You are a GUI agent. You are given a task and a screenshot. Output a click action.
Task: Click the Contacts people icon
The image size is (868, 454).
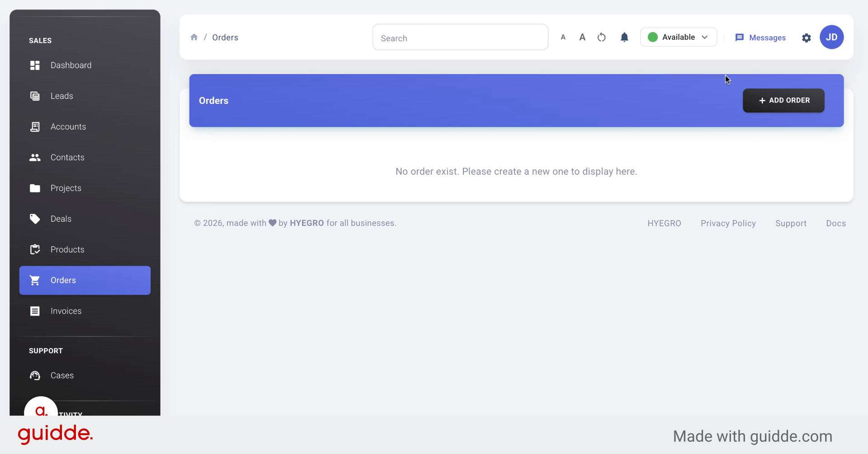point(35,158)
